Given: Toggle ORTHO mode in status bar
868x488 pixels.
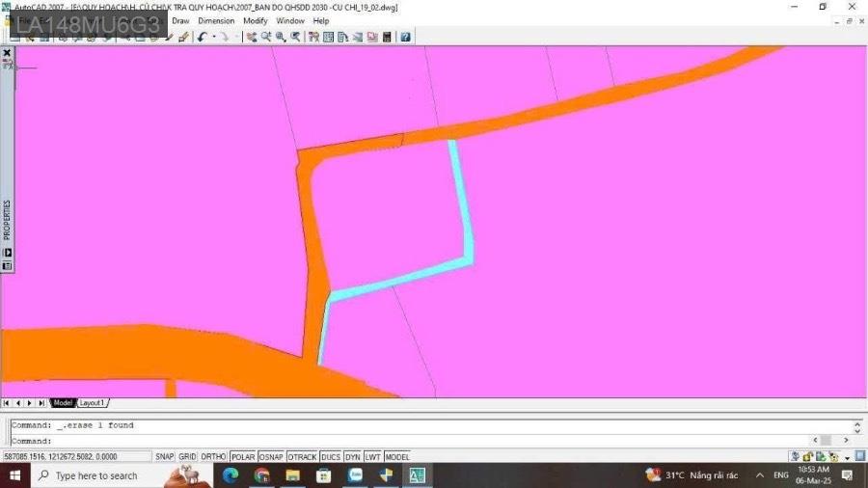Looking at the screenshot, I should [215, 456].
